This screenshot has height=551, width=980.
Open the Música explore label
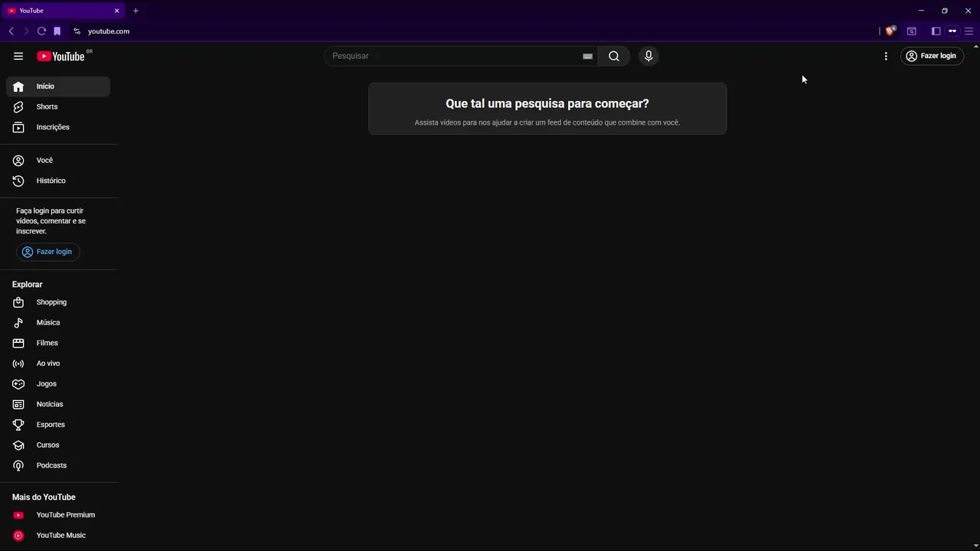pos(48,323)
